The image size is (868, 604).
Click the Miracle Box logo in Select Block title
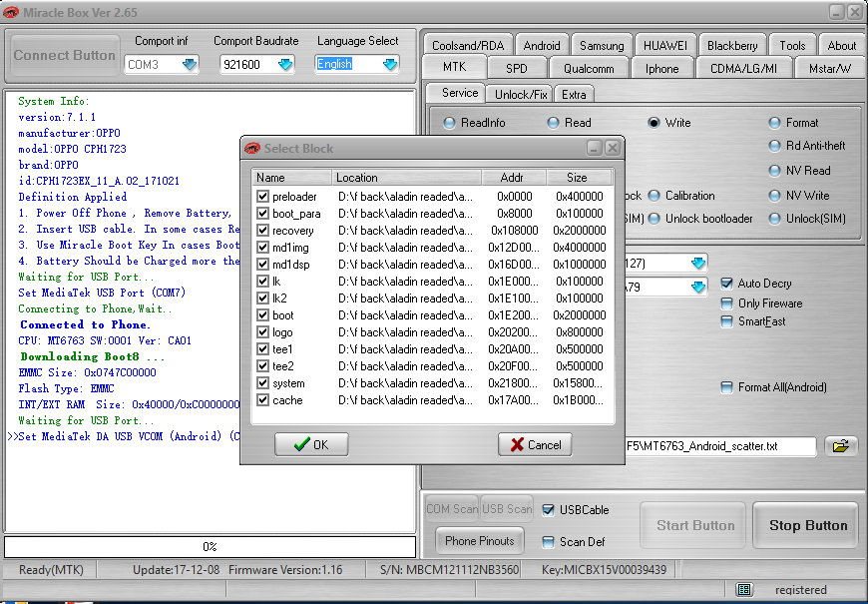pyautogui.click(x=252, y=149)
